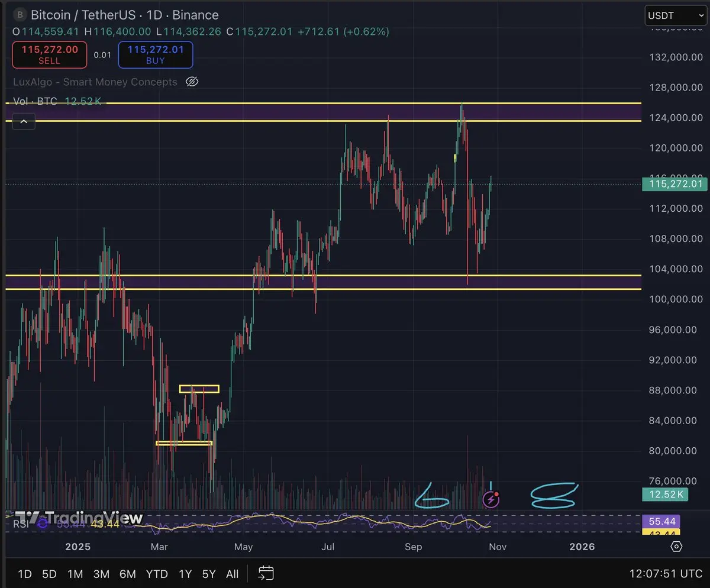
Task: Select the 3M time range
Action: point(101,574)
